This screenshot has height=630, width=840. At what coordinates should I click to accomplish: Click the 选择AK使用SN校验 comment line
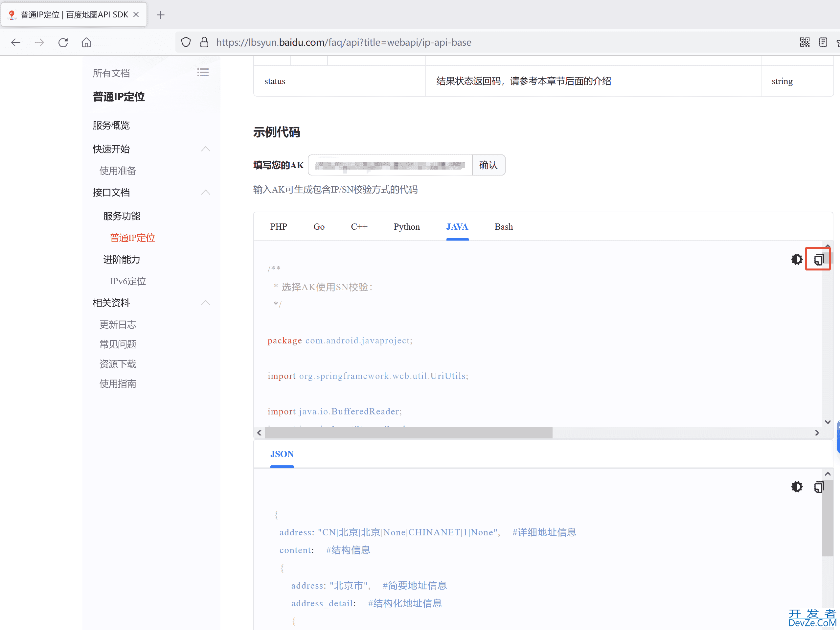[x=323, y=287]
